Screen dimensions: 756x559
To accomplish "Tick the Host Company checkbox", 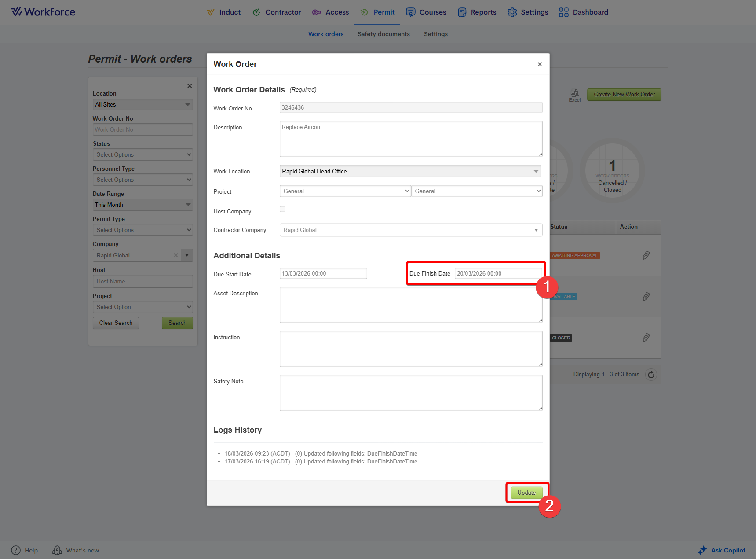I will [x=283, y=209].
